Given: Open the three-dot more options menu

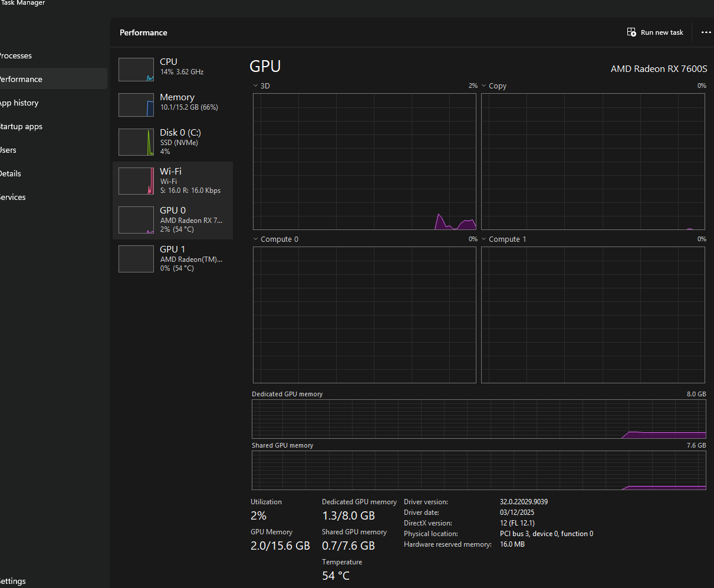Looking at the screenshot, I should tap(706, 32).
